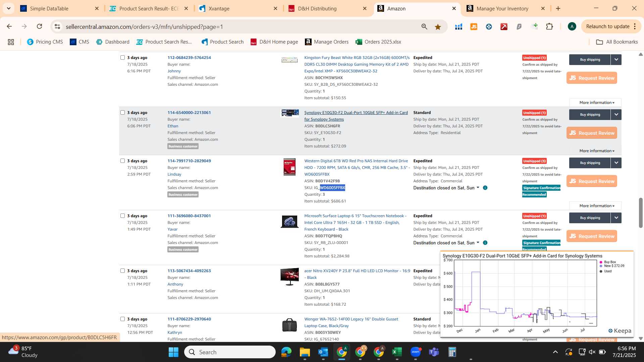Click New price legend swatch in Keepa chart
Screen dimensions: 644x362
pyautogui.click(x=601, y=266)
